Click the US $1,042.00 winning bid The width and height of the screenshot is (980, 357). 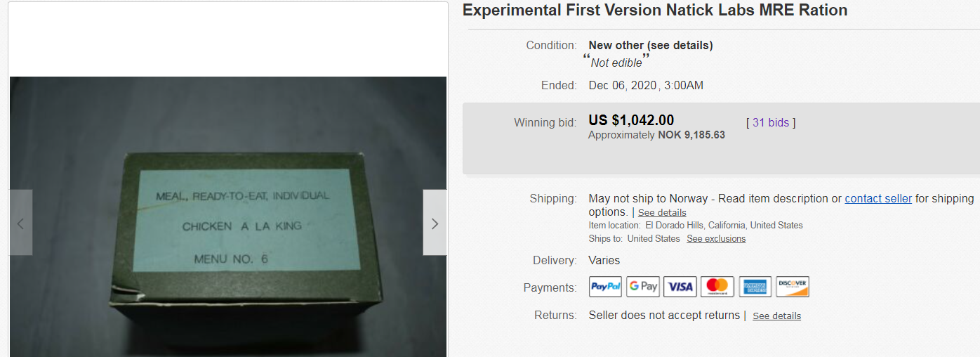(x=631, y=120)
